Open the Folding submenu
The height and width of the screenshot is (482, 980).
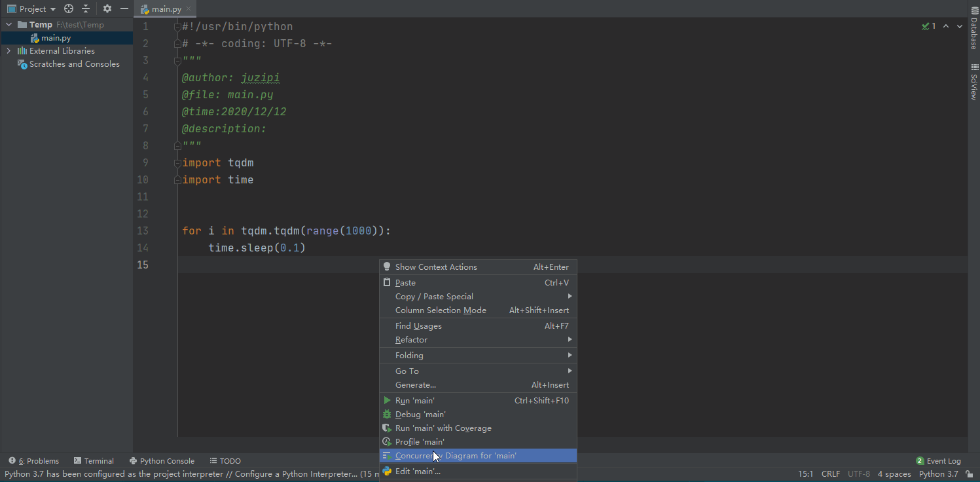(478, 356)
